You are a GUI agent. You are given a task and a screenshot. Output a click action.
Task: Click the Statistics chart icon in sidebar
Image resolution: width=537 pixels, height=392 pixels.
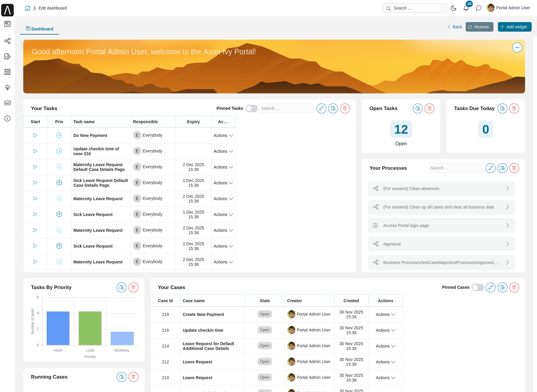coord(7,103)
